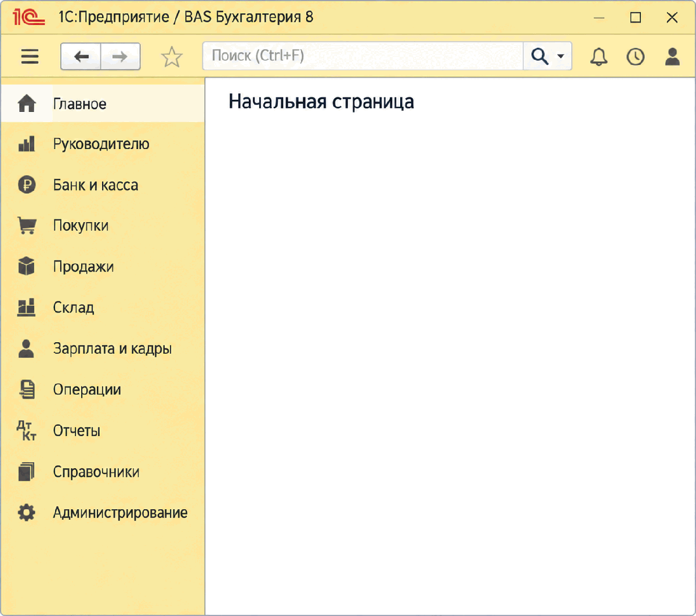Open the user profile icon
This screenshot has height=616, width=696.
coord(672,56)
